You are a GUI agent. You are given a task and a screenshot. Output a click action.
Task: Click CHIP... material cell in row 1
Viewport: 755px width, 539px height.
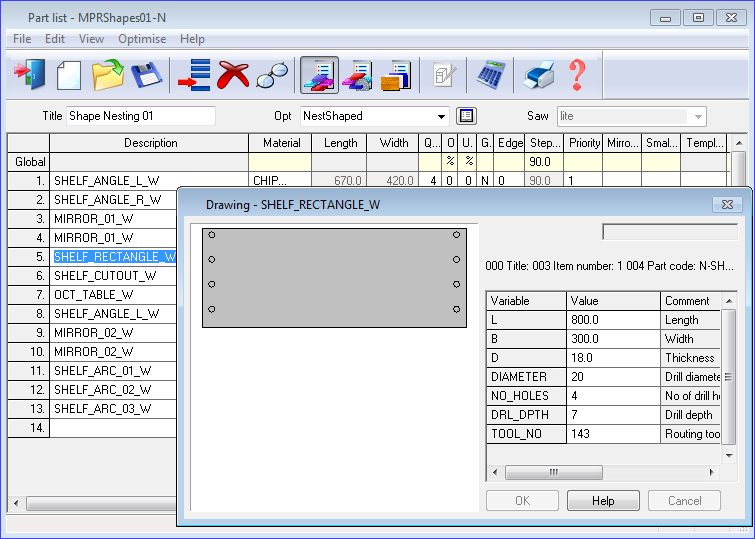[281, 181]
